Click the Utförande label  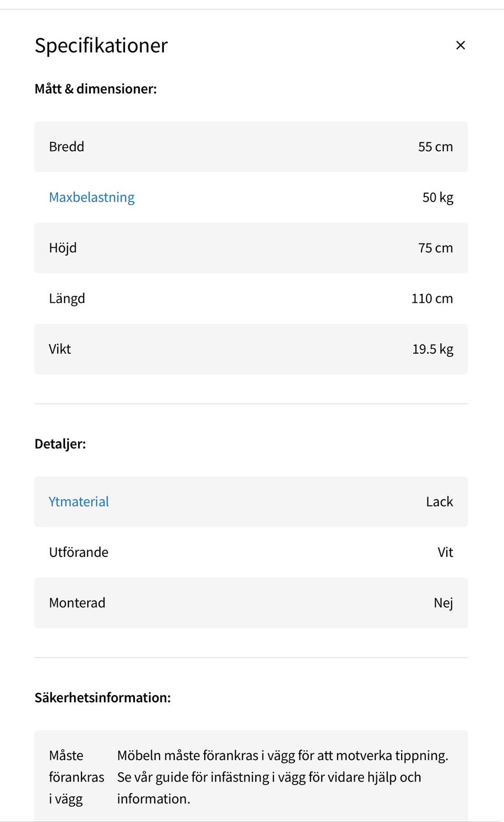click(79, 552)
